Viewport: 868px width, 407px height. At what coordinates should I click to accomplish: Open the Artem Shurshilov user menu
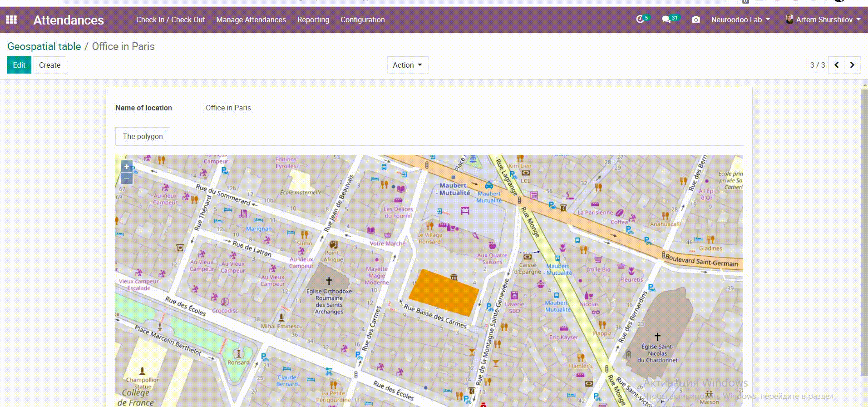[x=824, y=20]
